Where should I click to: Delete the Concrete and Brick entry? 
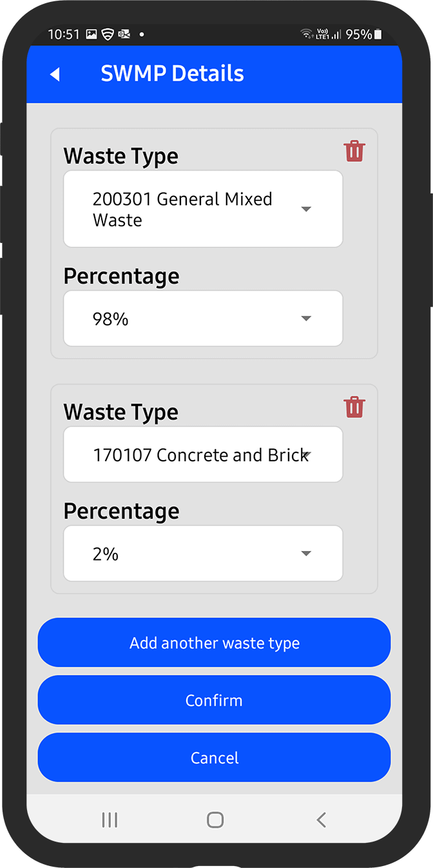coord(354,407)
